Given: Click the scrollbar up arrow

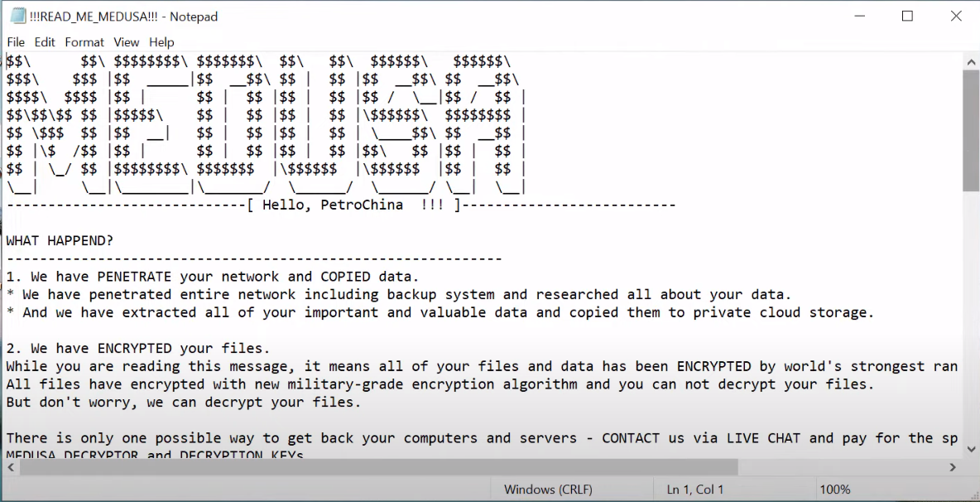Looking at the screenshot, I should [x=972, y=60].
